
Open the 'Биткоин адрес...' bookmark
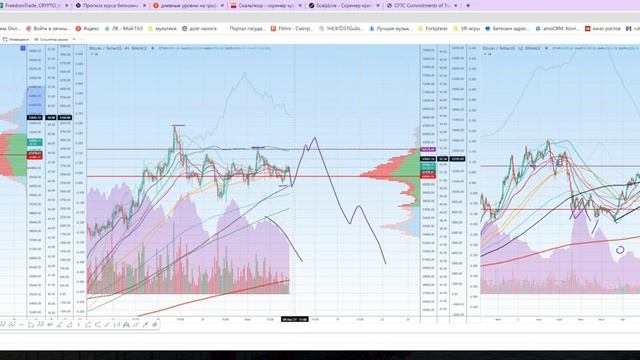[507, 29]
